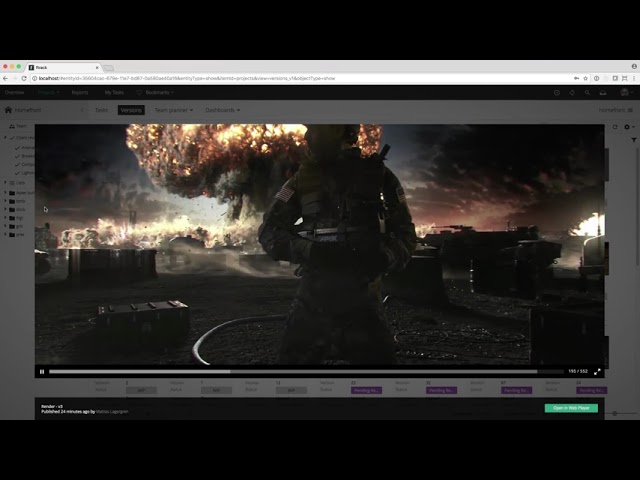The height and width of the screenshot is (480, 640).
Task: Open the inbox tray icon
Action: [x=602, y=93]
